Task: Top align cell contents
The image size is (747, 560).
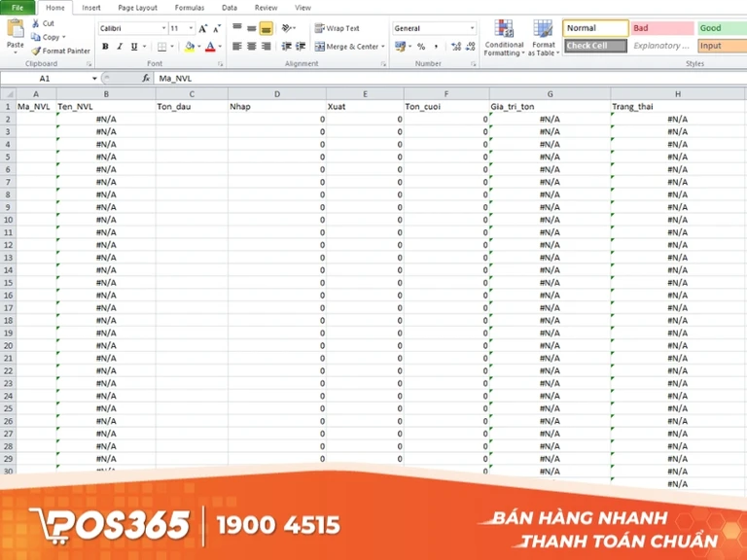Action: coord(237,27)
